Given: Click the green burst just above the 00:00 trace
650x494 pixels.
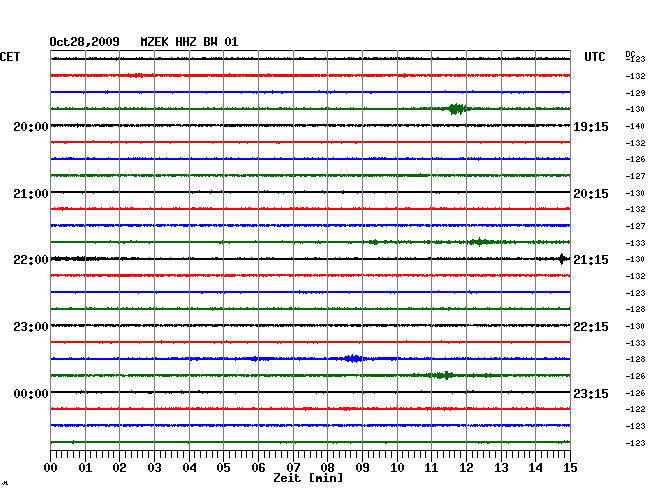Looking at the screenshot, I should [x=441, y=375].
